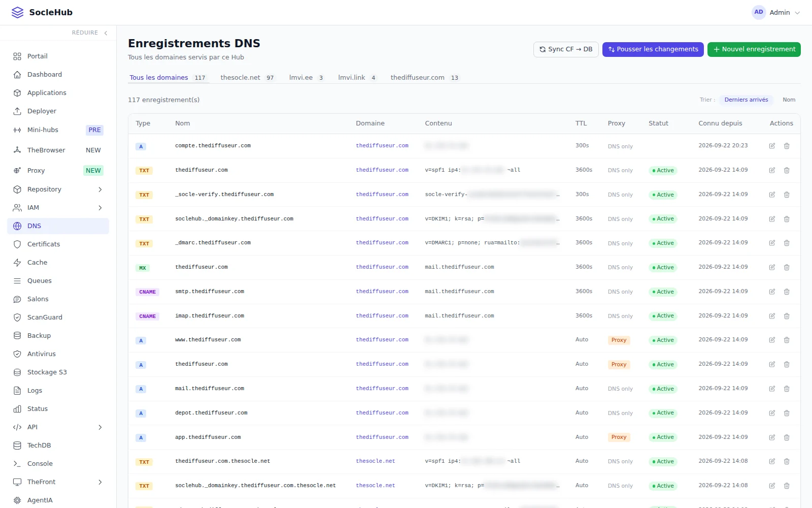812x508 pixels.
Task: Delete the imap.thediffuseur.com record
Action: tap(787, 316)
